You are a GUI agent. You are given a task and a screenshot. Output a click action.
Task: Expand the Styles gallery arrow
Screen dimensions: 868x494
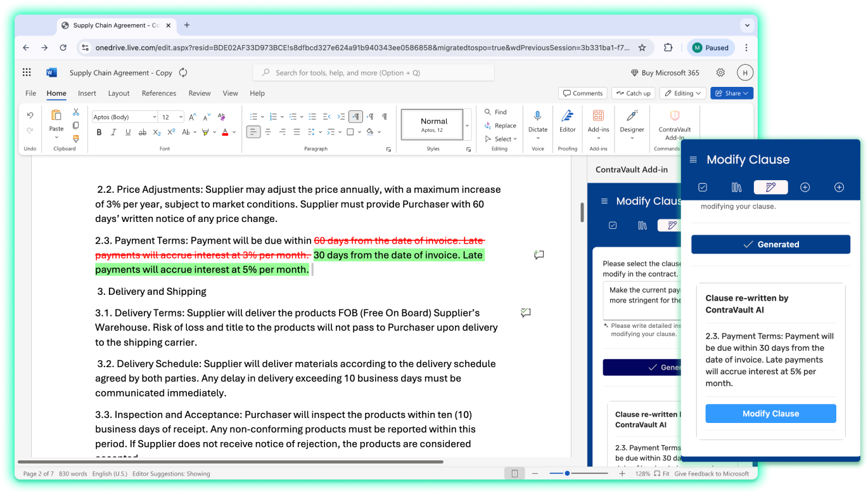[467, 125]
